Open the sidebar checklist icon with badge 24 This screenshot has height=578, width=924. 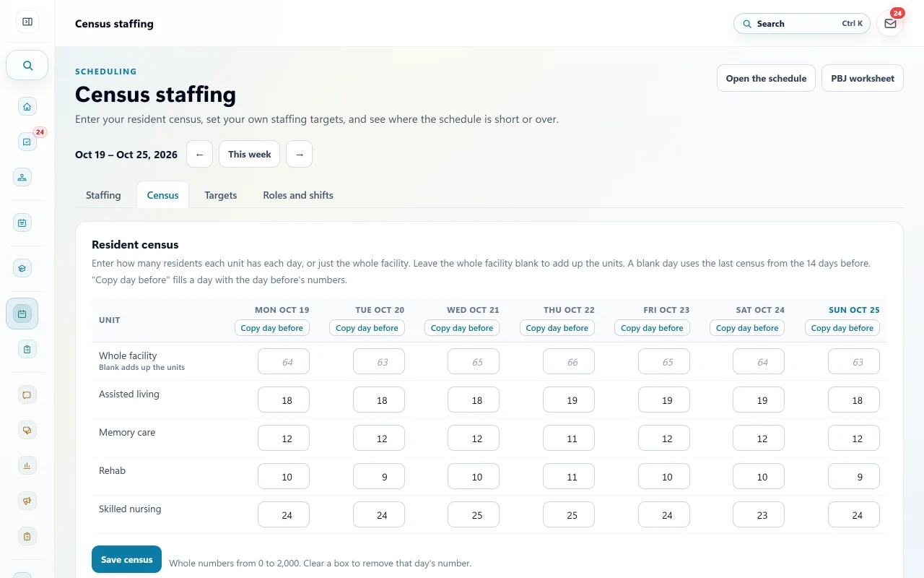coord(27,142)
